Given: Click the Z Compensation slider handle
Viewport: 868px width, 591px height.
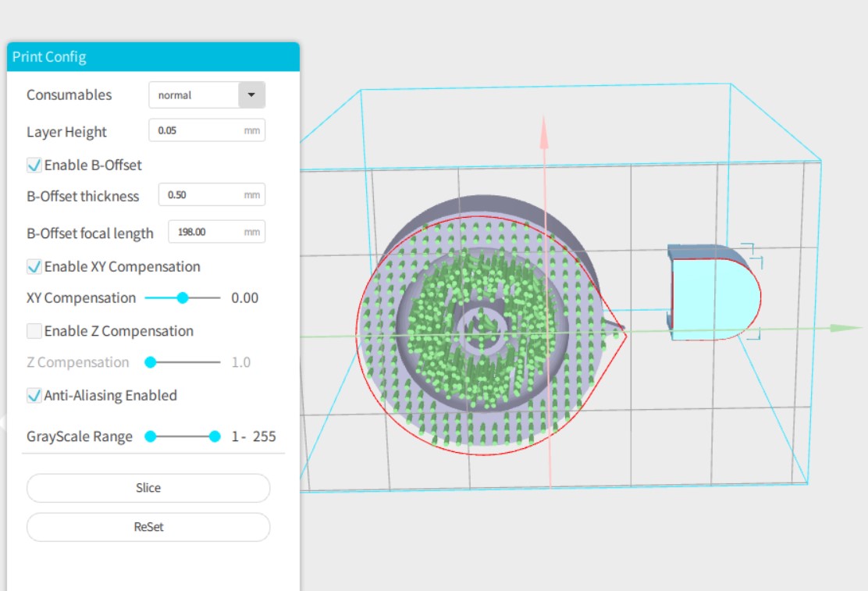Looking at the screenshot, I should point(151,362).
